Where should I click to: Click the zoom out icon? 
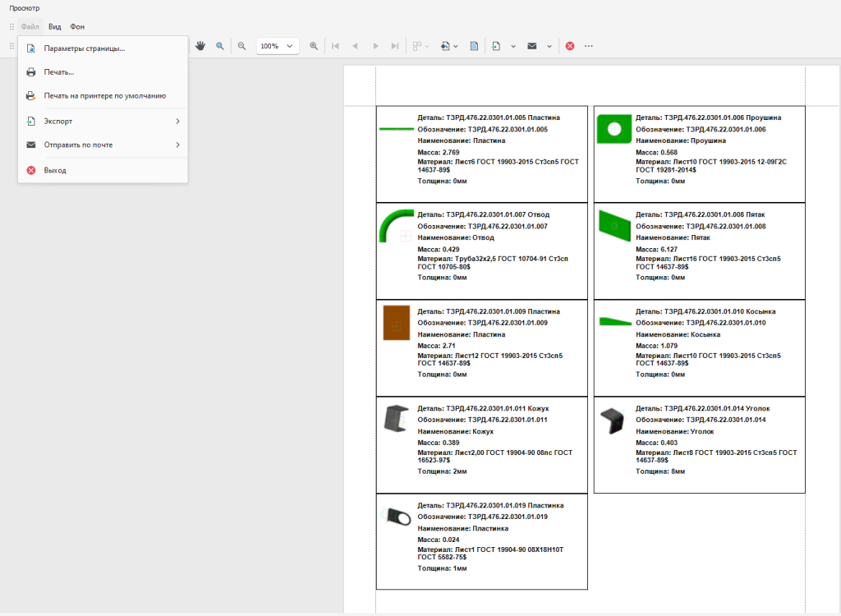[x=241, y=46]
